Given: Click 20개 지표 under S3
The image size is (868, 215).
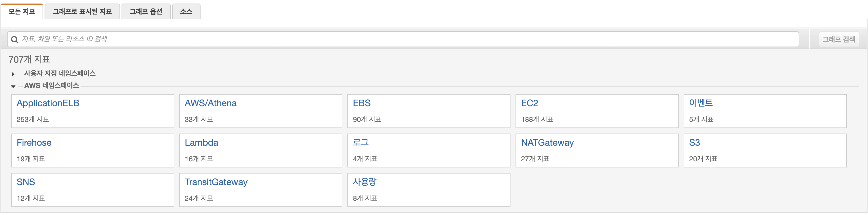Looking at the screenshot, I should point(703,159).
